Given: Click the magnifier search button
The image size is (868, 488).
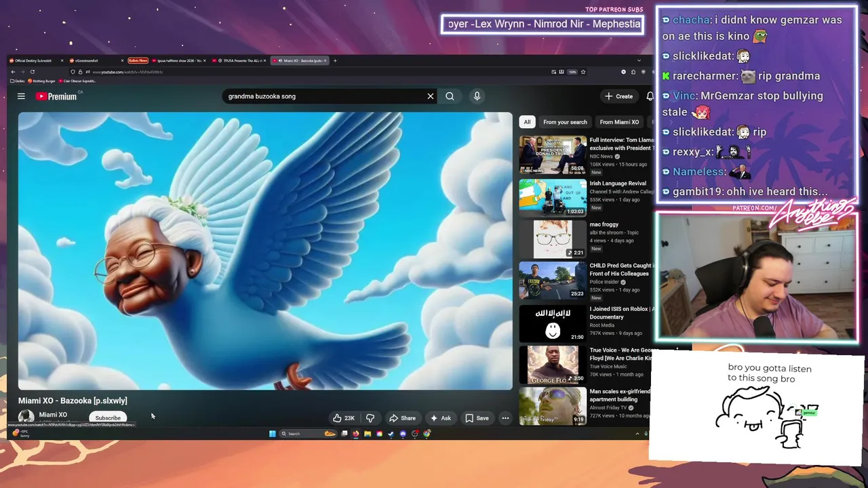Looking at the screenshot, I should click(450, 96).
